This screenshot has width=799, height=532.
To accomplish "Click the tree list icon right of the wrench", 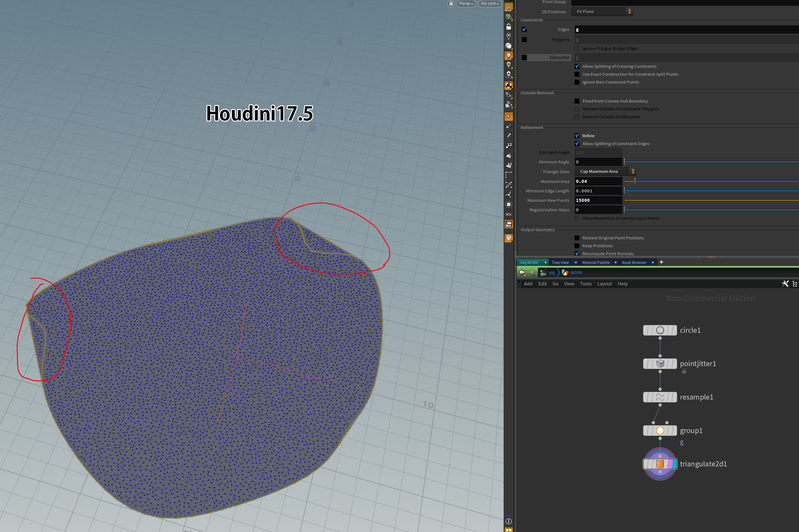I will (x=795, y=284).
